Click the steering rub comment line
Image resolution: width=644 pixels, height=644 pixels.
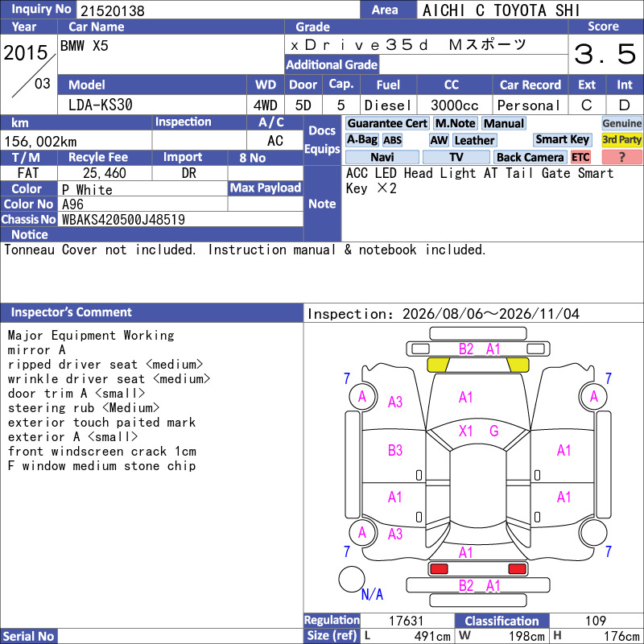[84, 408]
